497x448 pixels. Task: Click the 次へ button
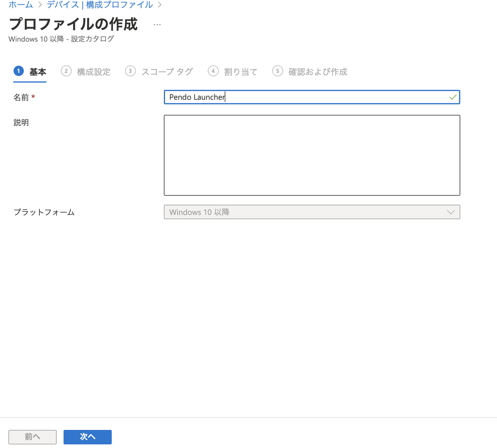pyautogui.click(x=87, y=437)
